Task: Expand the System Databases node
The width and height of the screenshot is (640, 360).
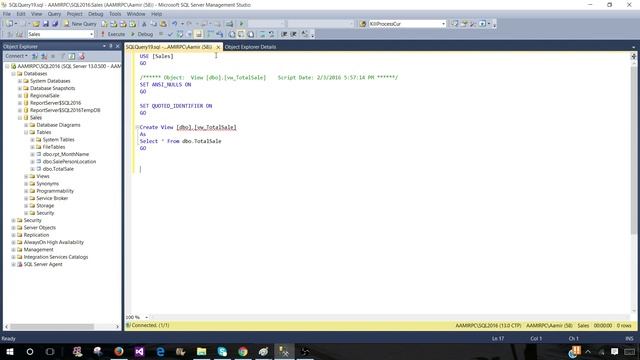Action: 20,81
